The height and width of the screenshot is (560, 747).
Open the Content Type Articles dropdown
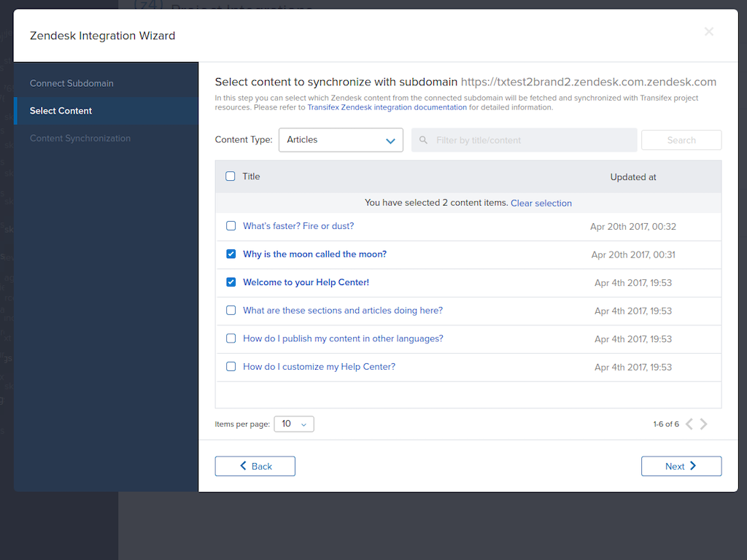coord(341,140)
